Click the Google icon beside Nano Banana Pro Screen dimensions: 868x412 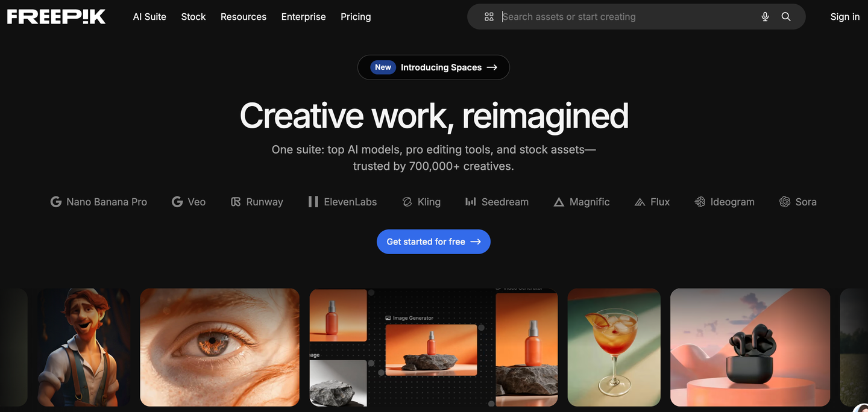click(x=56, y=202)
